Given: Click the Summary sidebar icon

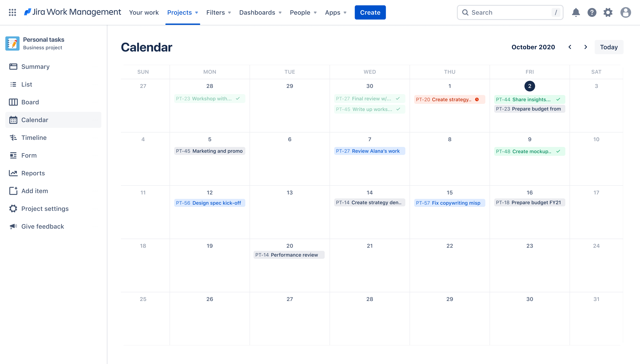Looking at the screenshot, I should [x=13, y=66].
